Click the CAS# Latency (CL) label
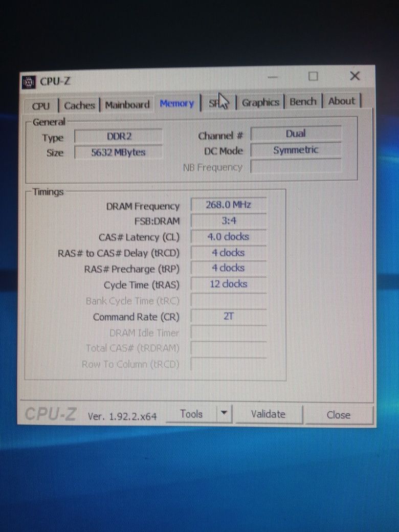 point(139,237)
